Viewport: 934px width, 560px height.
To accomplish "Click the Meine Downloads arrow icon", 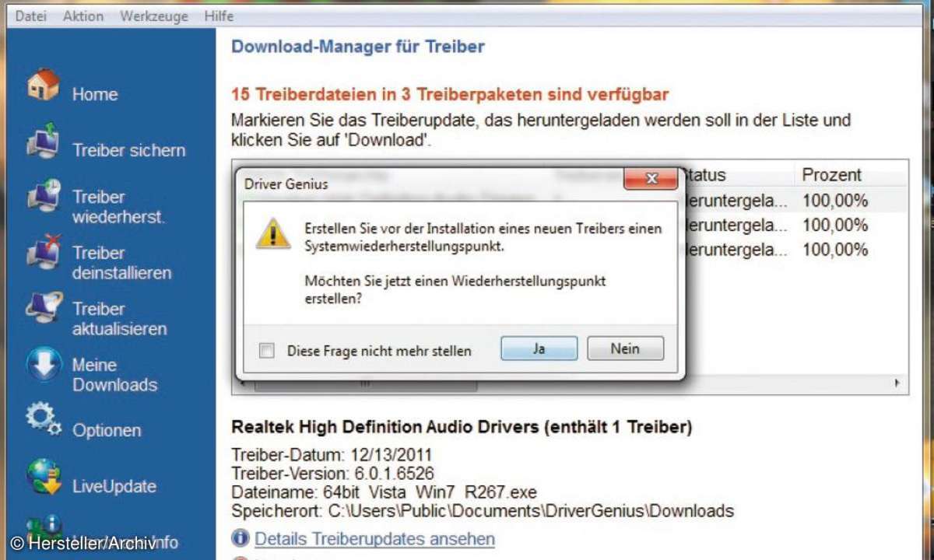I will (x=43, y=365).
